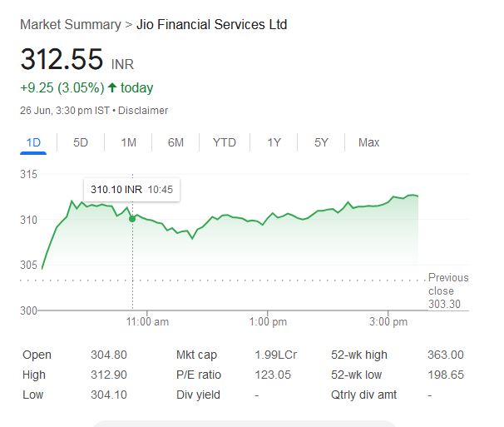The image size is (504, 427).
Task: Open the 5Y chart tab
Action: pyautogui.click(x=322, y=142)
